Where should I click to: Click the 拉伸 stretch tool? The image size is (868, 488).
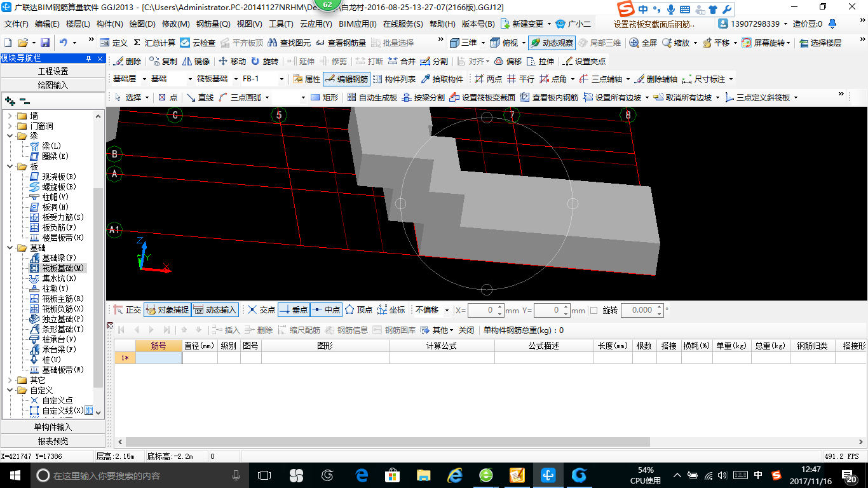pyautogui.click(x=540, y=62)
